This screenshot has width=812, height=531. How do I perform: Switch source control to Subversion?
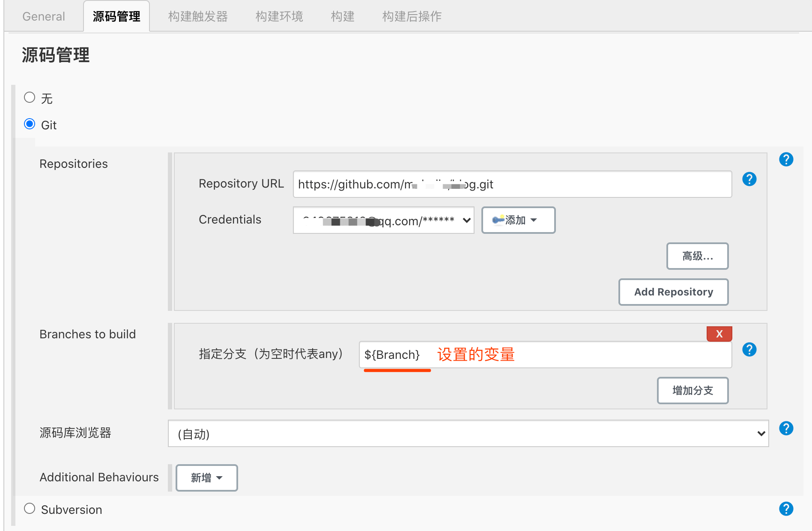30,508
